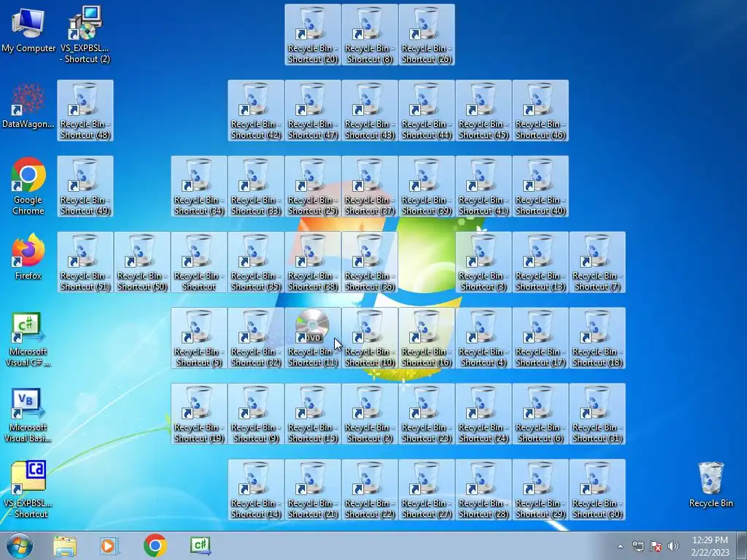Image resolution: width=747 pixels, height=560 pixels.
Task: Select Recycle Bin Shortcut (24)
Action: point(483,414)
